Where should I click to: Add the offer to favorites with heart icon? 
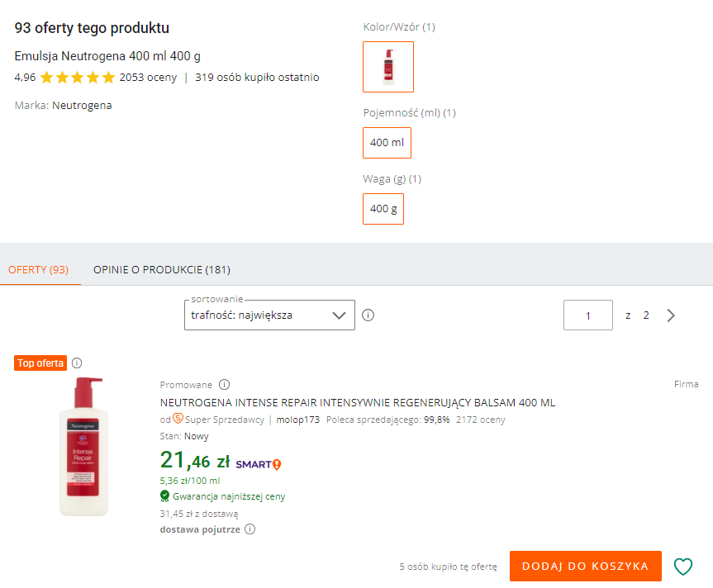[x=683, y=567]
